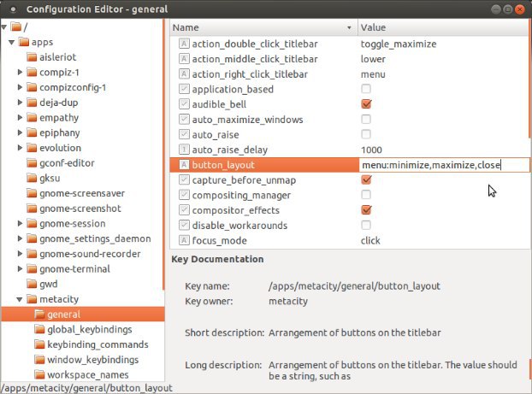Expand the epiphany tree node
This screenshot has width=532, height=394.
pos(20,132)
